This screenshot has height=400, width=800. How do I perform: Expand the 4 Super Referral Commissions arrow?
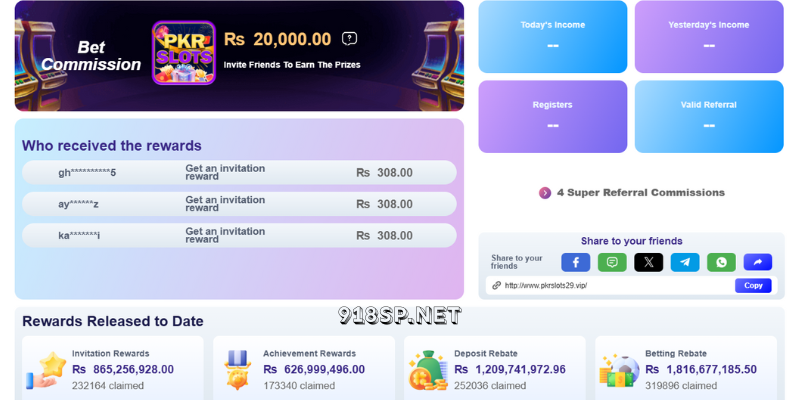click(x=545, y=193)
